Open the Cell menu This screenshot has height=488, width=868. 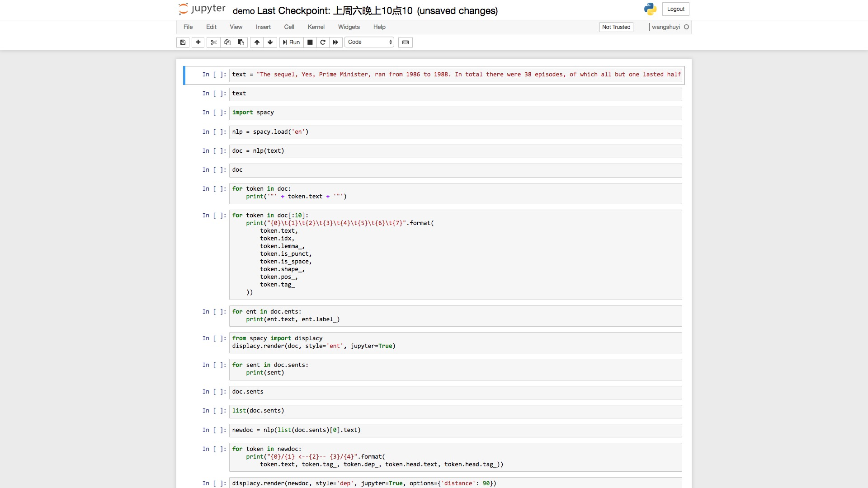click(289, 27)
